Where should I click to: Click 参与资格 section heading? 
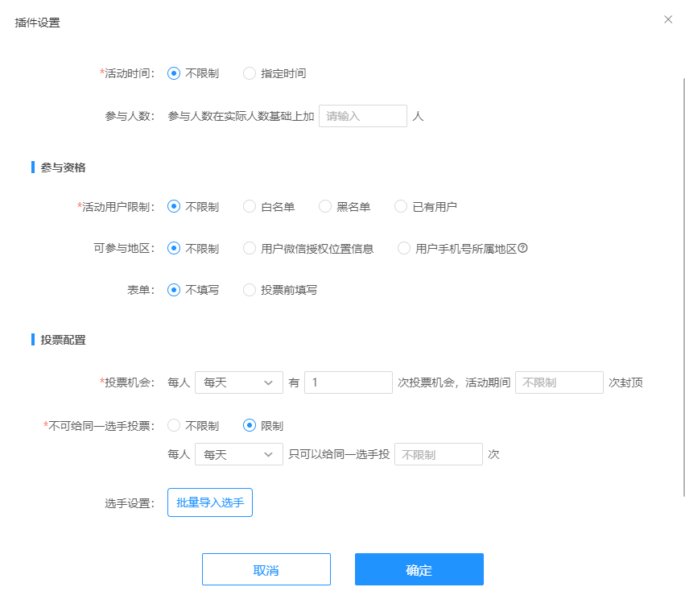63,167
